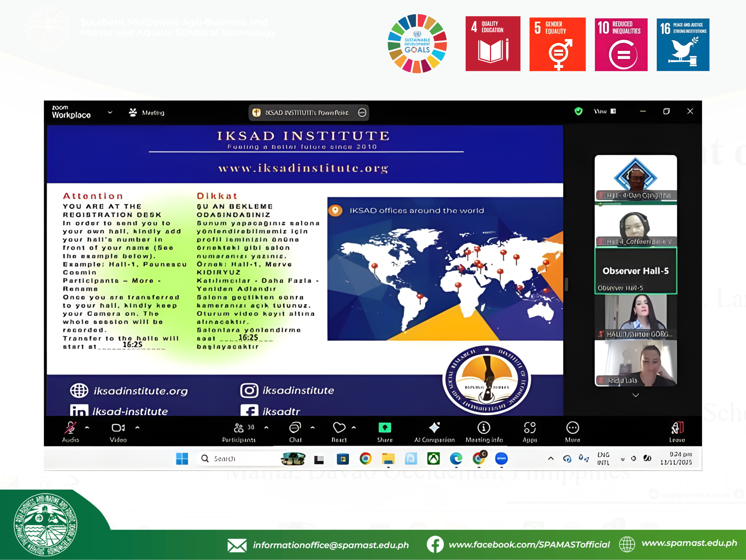Screen dimensions: 746x560
Task: Click the green encryption shield icon
Action: [x=578, y=111]
